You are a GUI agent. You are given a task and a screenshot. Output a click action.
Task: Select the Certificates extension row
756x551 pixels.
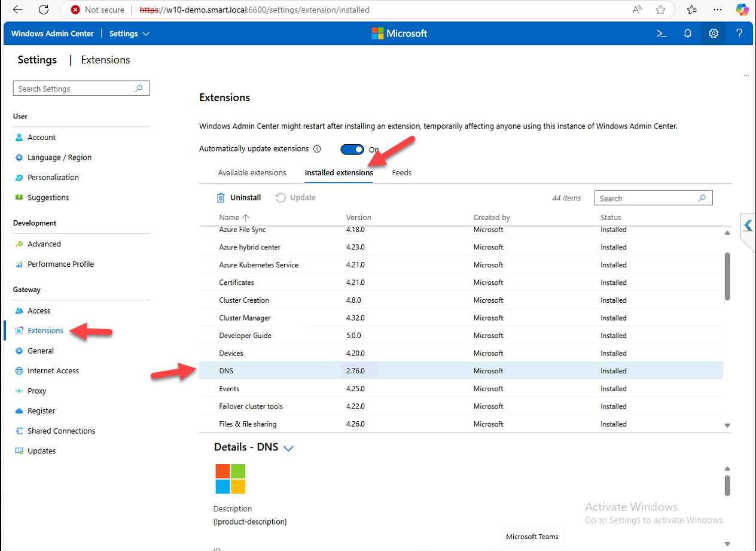(461, 282)
